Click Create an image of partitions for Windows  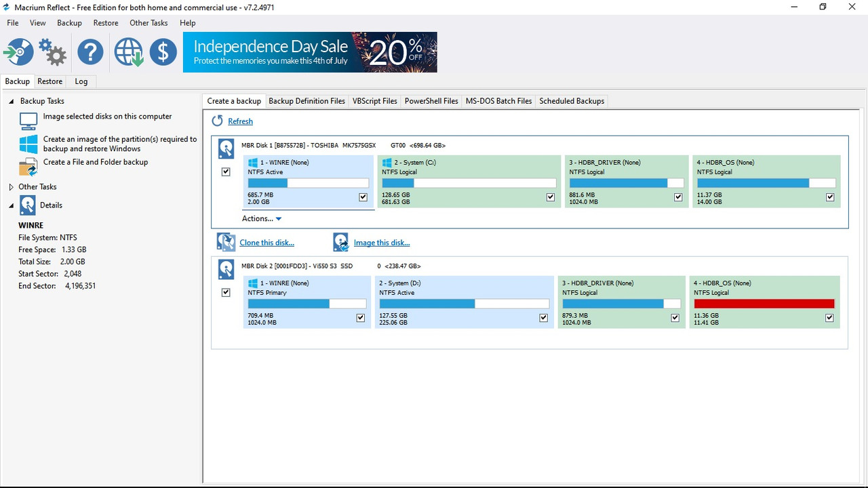click(x=120, y=144)
